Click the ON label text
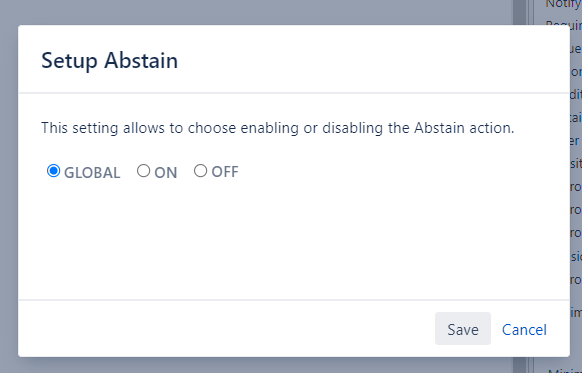The image size is (582, 373). (x=166, y=173)
